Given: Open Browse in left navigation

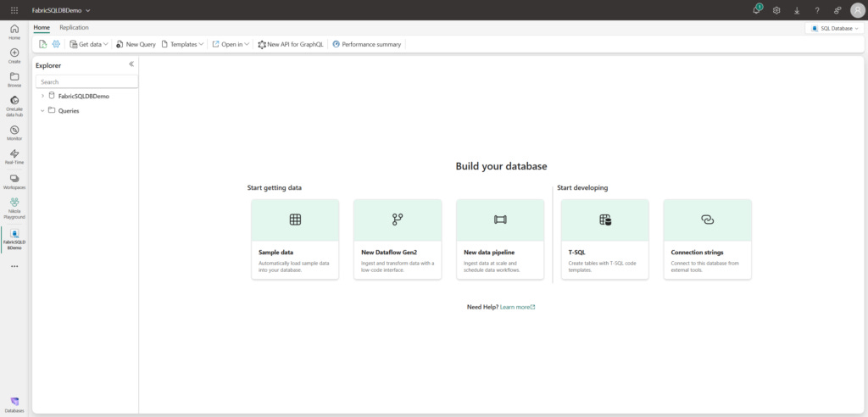Looking at the screenshot, I should click(14, 80).
